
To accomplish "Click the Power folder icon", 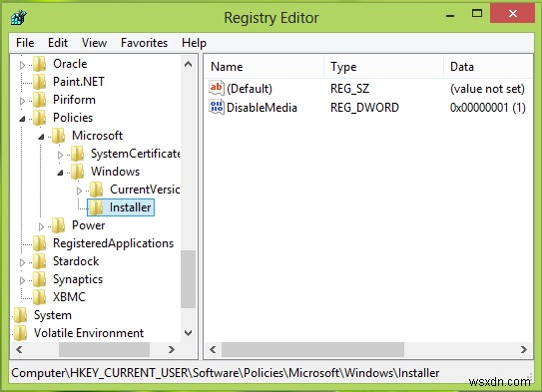I will coord(59,225).
